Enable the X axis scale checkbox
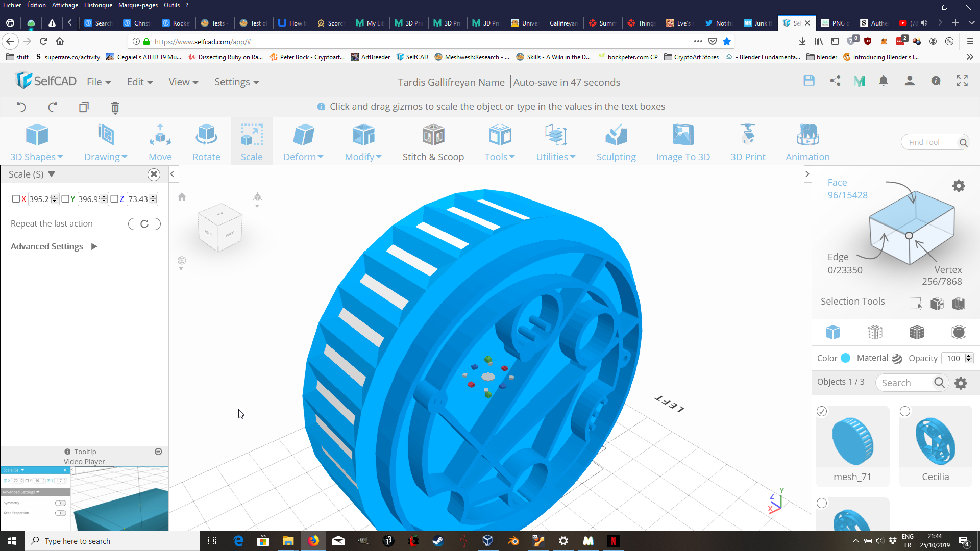Viewport: 980px width, 551px height. click(x=16, y=199)
